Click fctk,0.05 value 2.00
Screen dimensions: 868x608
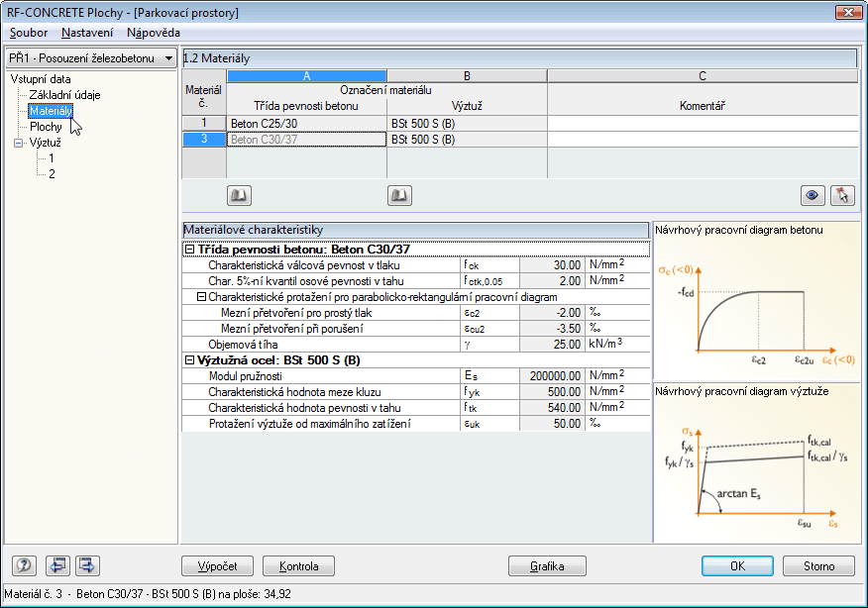(x=552, y=281)
